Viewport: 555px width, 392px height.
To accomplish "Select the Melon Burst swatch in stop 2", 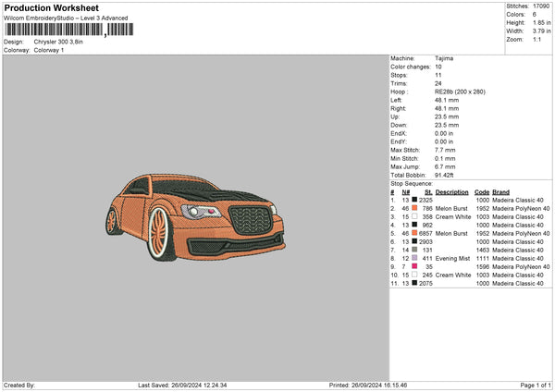I will click(413, 208).
